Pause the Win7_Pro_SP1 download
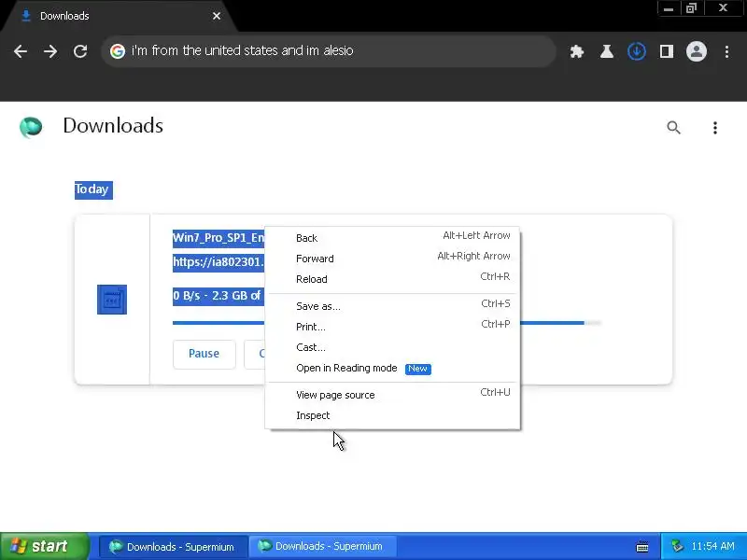The width and height of the screenshot is (747, 560). pyautogui.click(x=204, y=354)
